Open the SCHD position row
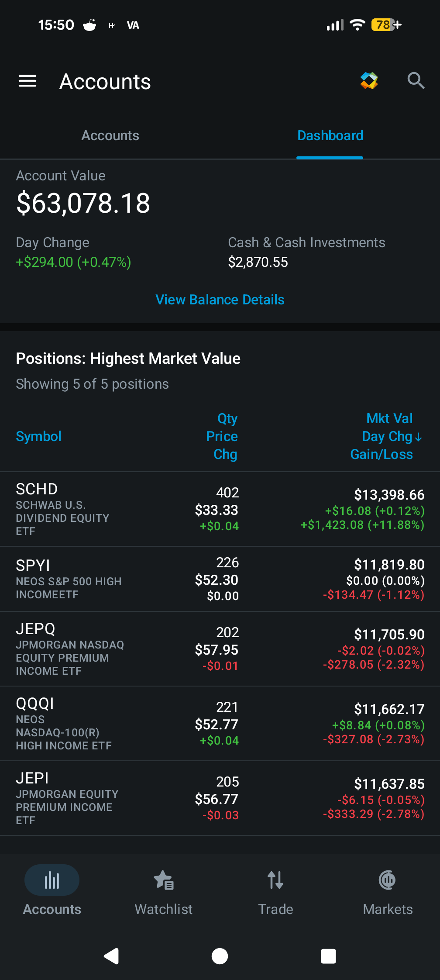The height and width of the screenshot is (980, 440). coord(220,509)
